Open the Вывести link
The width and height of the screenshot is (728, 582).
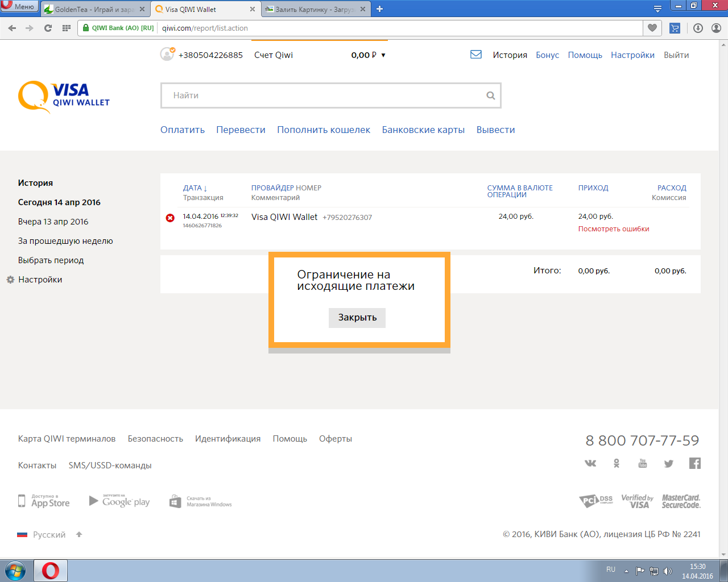496,130
